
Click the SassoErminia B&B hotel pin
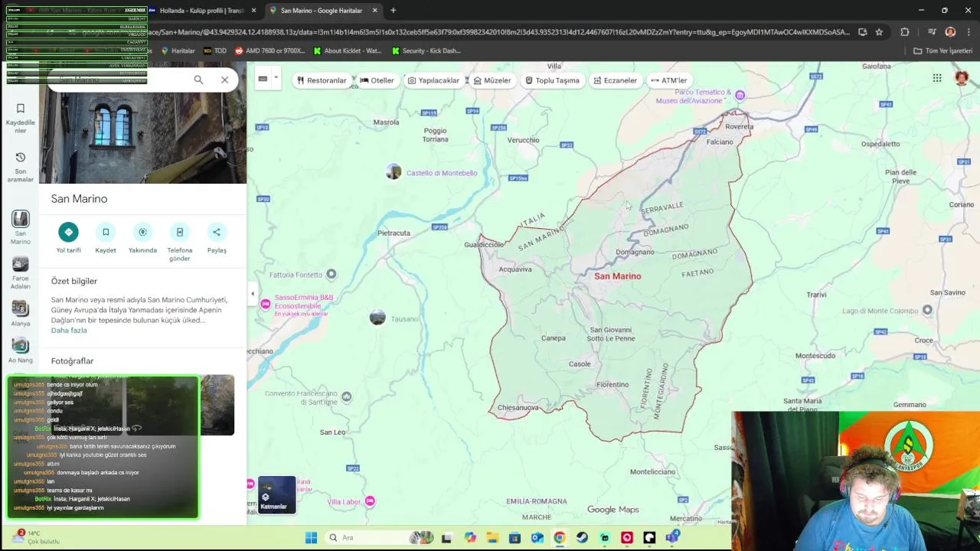(265, 305)
